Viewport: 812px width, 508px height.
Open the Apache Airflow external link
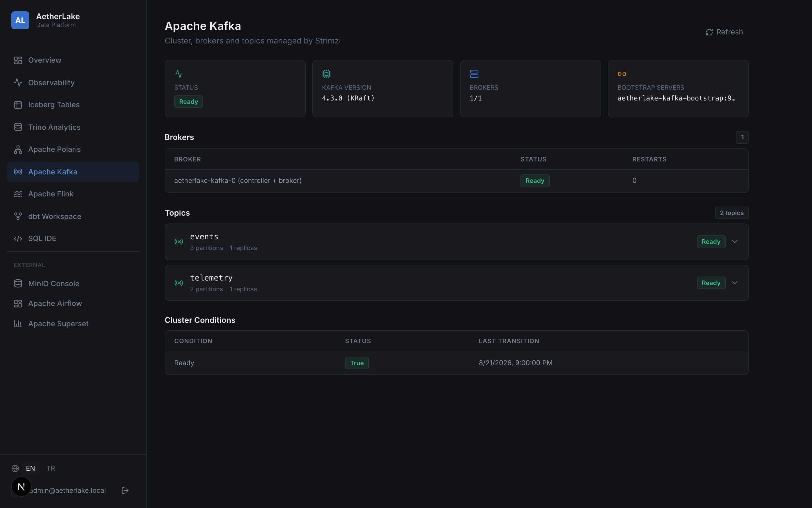pos(73,303)
